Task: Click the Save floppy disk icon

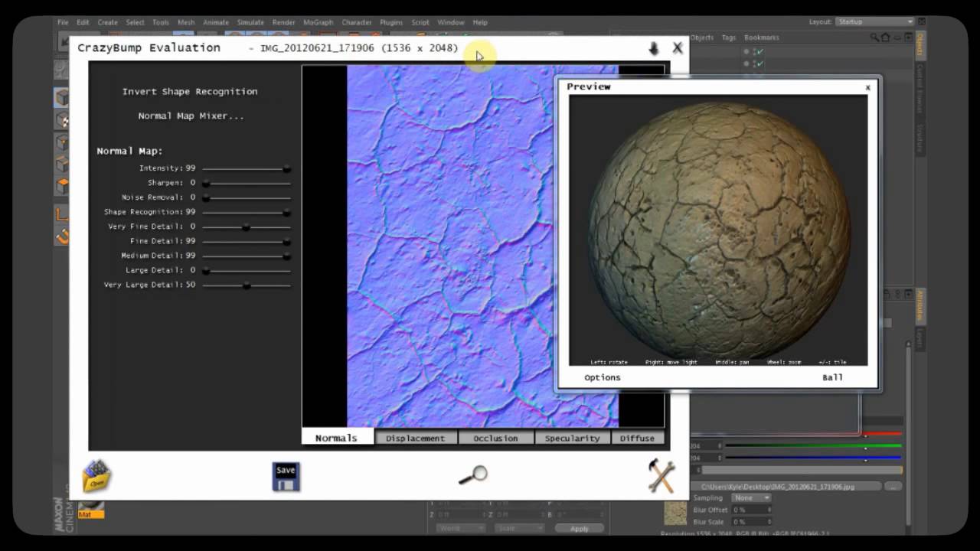Action: 286,476
